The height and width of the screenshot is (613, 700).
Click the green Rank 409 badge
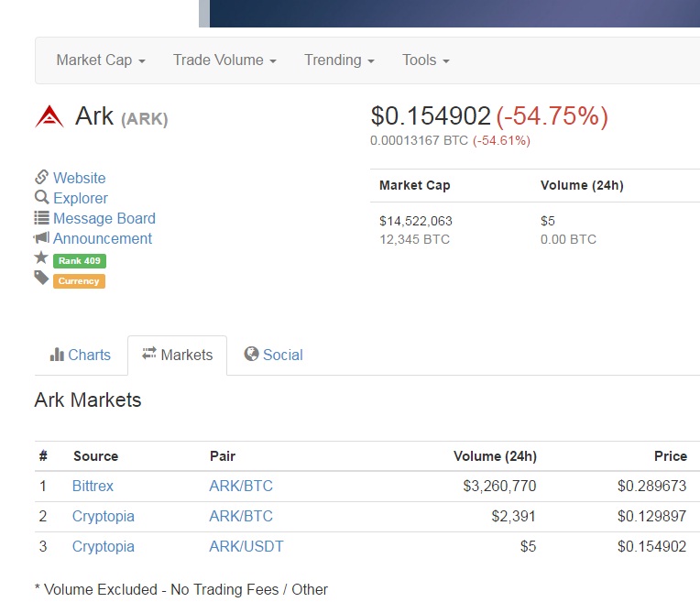(80, 261)
